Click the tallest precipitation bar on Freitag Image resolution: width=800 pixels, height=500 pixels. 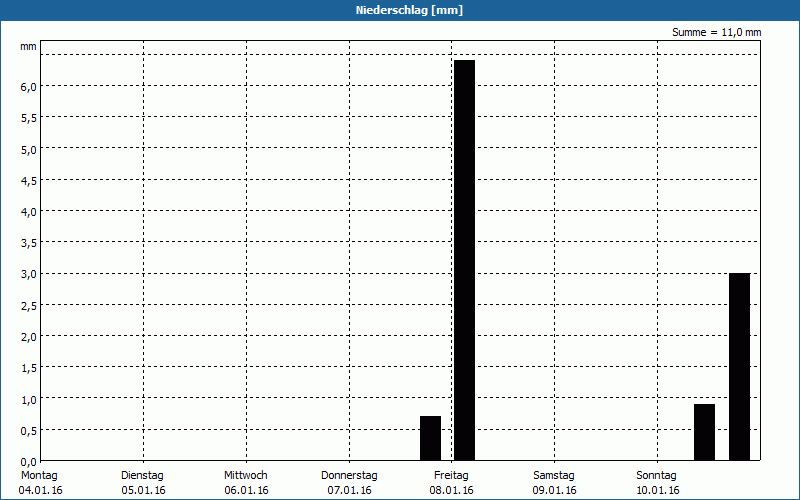464,260
